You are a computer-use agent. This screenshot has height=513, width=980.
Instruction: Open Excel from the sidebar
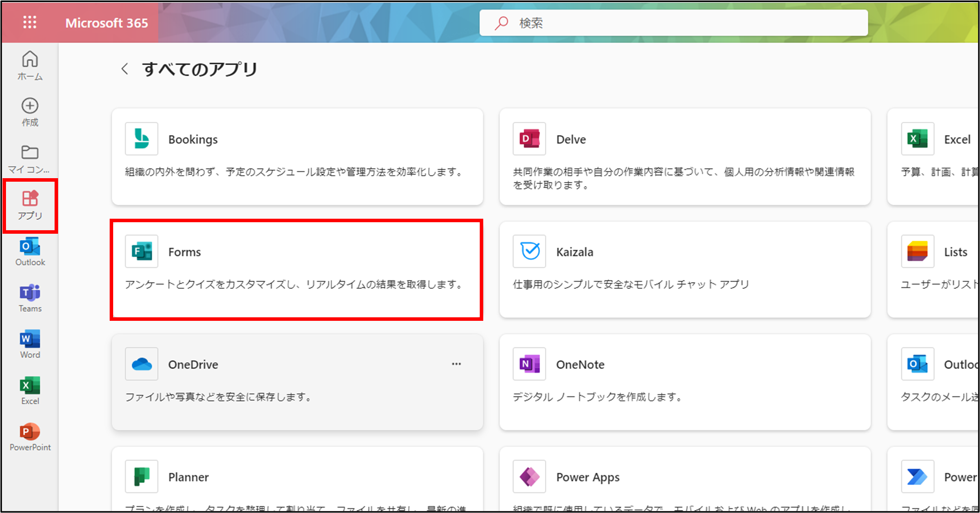[30, 391]
